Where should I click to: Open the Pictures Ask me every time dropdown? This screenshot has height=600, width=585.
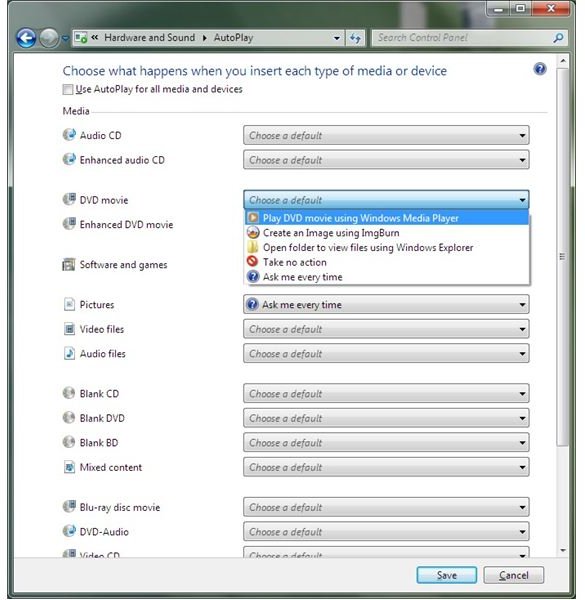click(386, 305)
